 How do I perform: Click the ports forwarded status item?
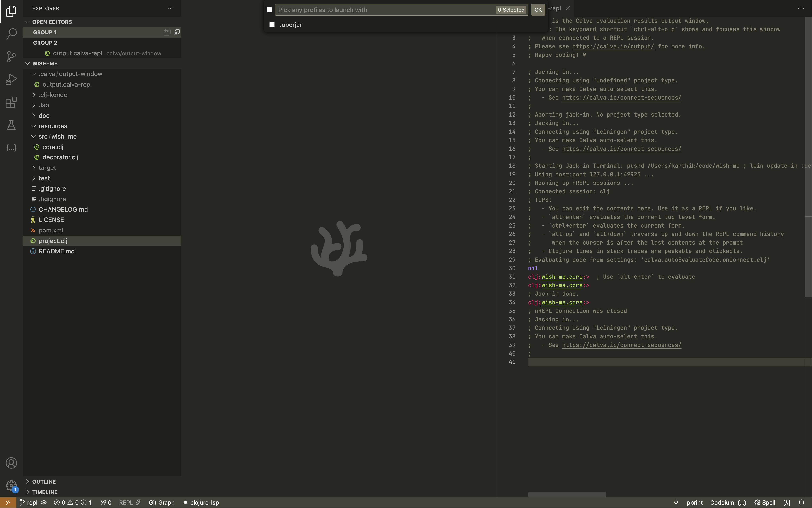(x=106, y=502)
